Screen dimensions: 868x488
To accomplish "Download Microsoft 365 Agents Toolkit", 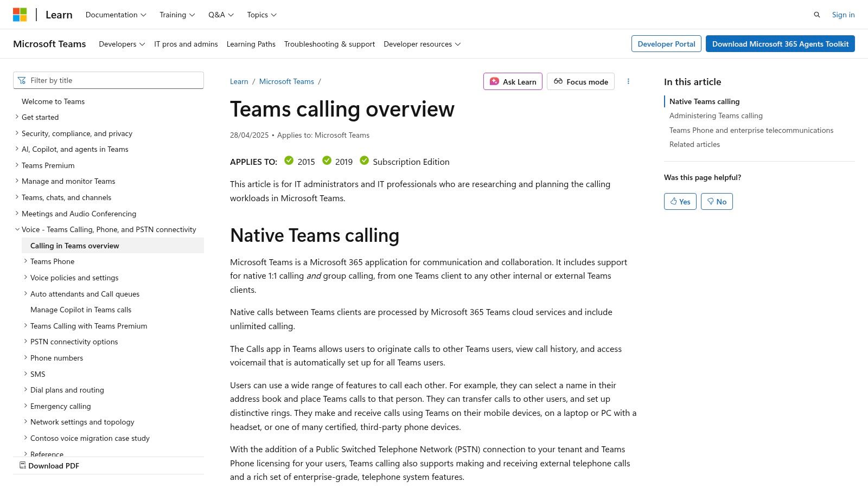I will pos(780,44).
